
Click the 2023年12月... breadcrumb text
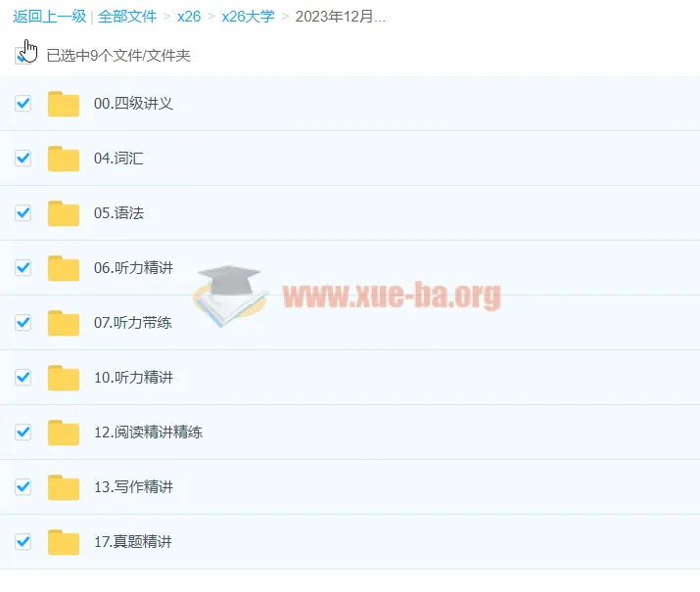340,17
